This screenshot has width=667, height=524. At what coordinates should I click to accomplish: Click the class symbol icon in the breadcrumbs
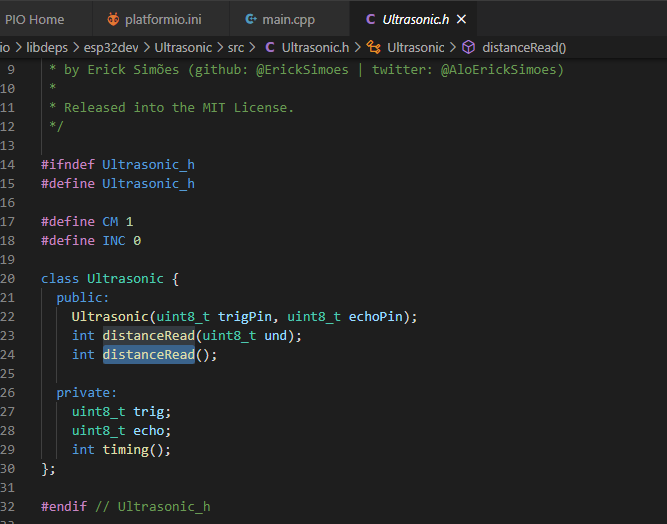pos(374,47)
